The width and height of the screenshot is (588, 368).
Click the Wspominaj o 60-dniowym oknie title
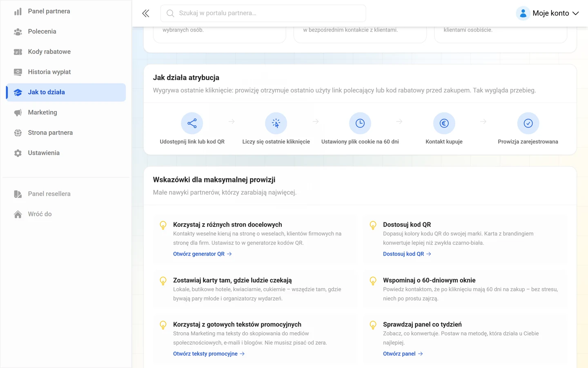click(429, 280)
